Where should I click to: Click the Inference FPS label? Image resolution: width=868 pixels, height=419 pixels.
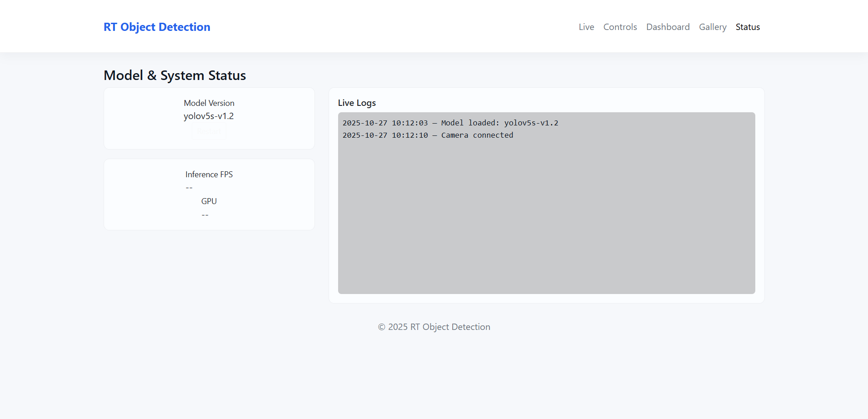(209, 175)
